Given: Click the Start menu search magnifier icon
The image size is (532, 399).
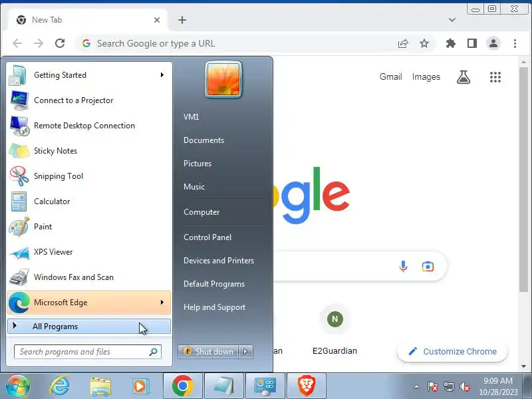Looking at the screenshot, I should (x=154, y=352).
